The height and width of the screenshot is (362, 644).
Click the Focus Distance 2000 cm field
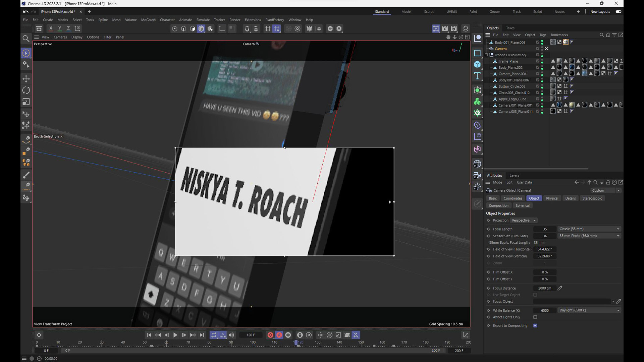[x=545, y=288]
